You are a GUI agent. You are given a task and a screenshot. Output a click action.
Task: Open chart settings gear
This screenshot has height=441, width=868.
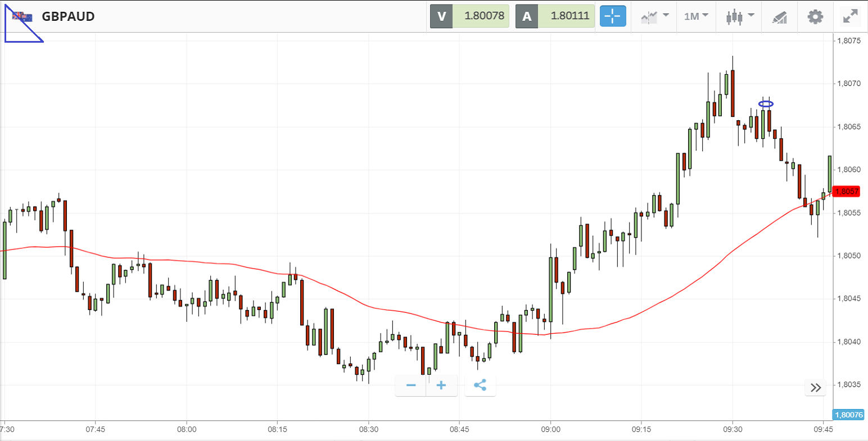pyautogui.click(x=815, y=16)
